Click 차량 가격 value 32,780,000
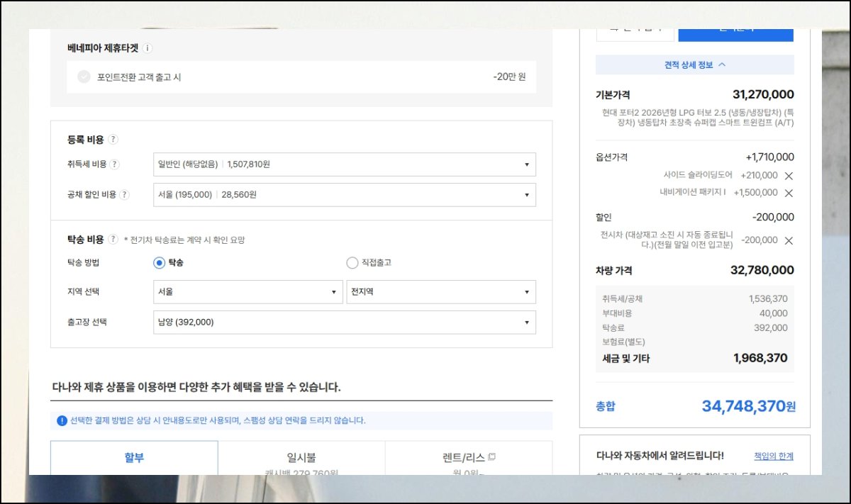Image resolution: width=851 pixels, height=504 pixels. (762, 271)
